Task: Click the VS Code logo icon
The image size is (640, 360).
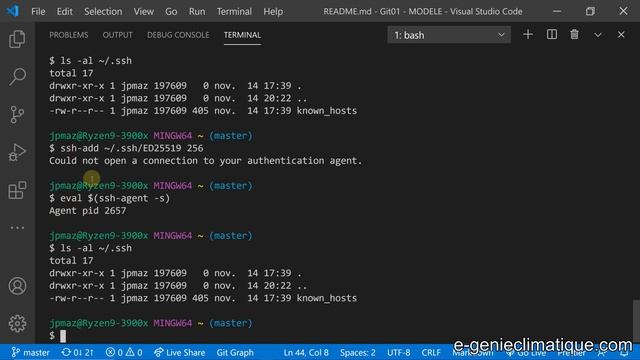Action: pos(13,11)
